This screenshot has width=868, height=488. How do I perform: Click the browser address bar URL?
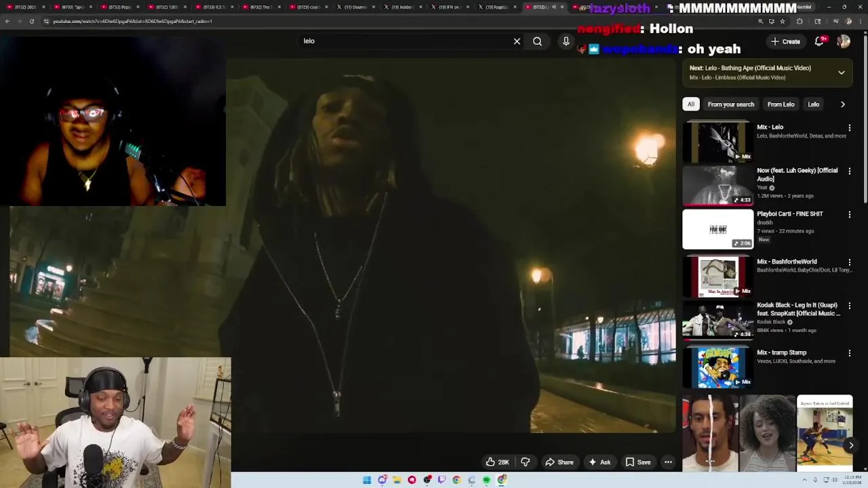[x=132, y=21]
